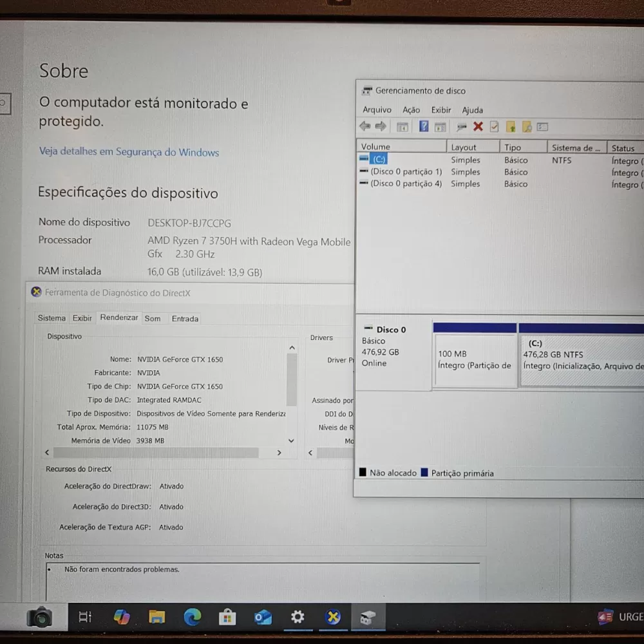The height and width of the screenshot is (644, 644).
Task: Open Task View on the taskbar
Action: [x=85, y=616]
